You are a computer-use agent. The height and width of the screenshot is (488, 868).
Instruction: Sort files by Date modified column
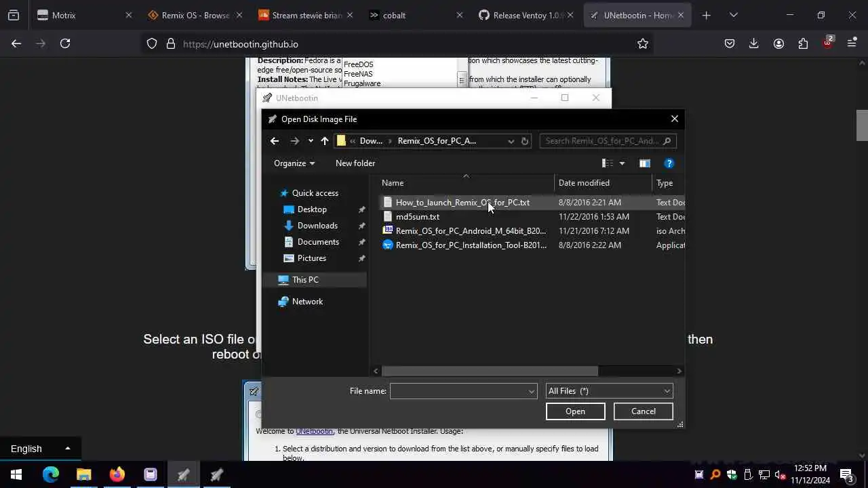[603, 183]
